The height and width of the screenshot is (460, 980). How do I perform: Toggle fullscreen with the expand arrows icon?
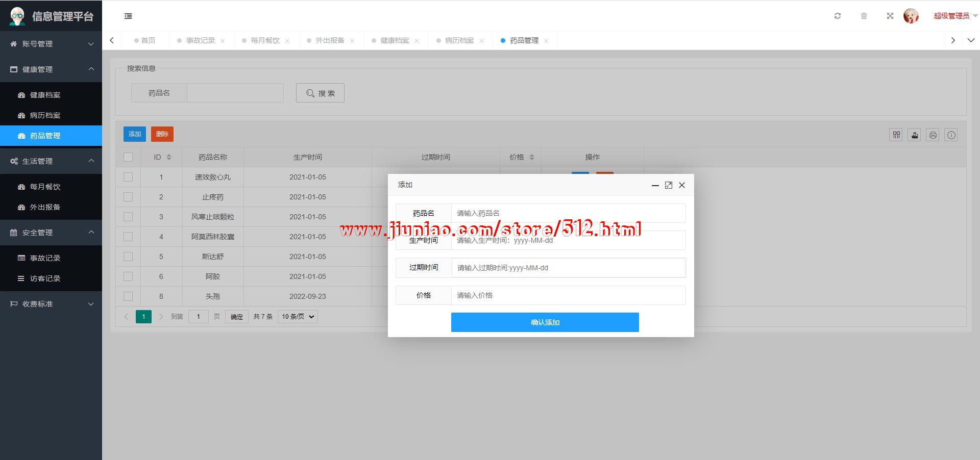point(890,16)
